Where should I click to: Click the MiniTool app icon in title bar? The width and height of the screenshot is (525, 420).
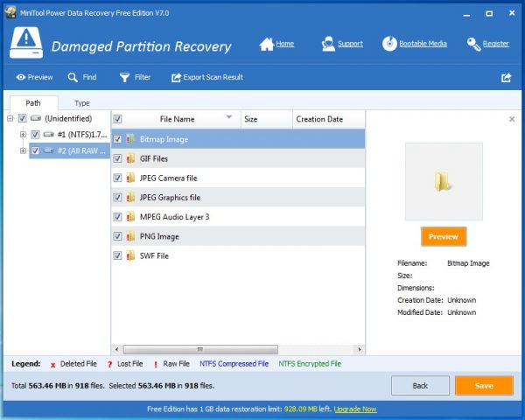pyautogui.click(x=10, y=12)
